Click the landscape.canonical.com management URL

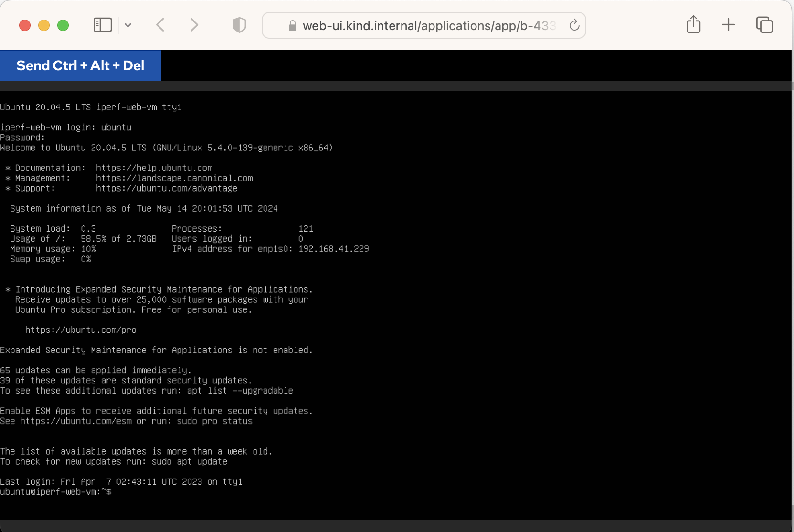point(174,178)
